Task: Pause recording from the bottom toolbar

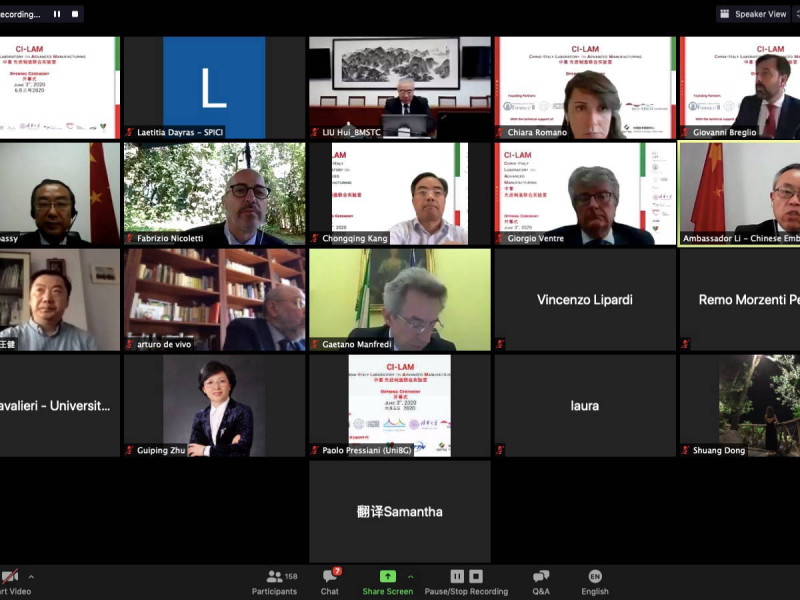Action: tap(457, 577)
